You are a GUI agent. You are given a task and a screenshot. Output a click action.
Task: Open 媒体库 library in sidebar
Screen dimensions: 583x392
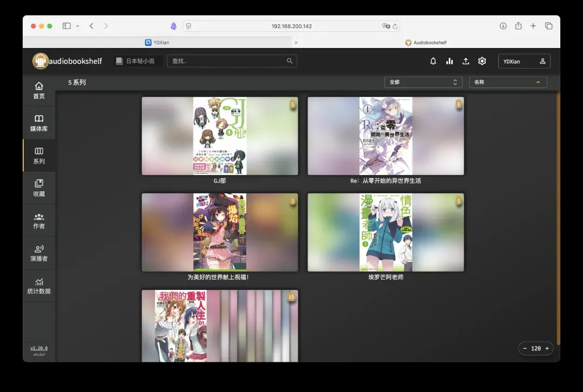[x=39, y=123]
